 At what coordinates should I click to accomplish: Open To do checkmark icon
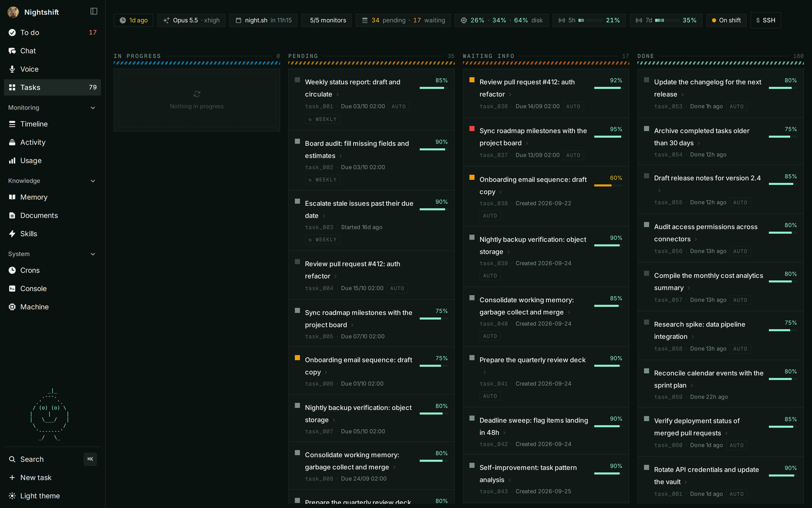point(12,33)
